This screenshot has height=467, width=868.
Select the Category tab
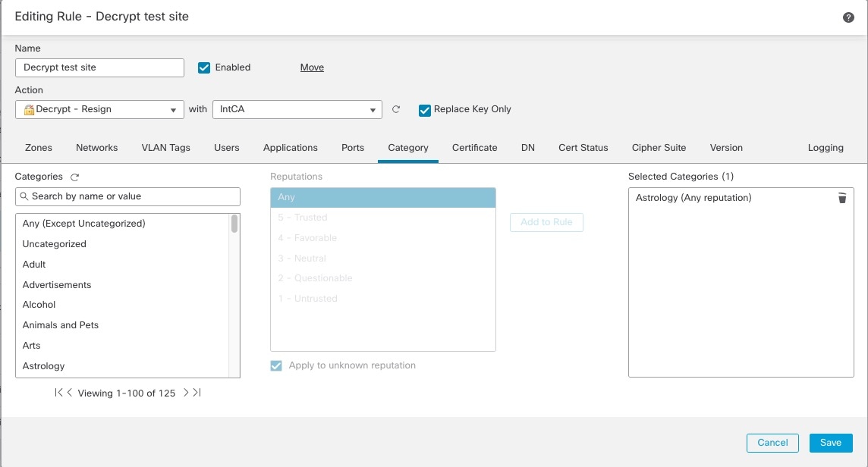click(x=408, y=148)
